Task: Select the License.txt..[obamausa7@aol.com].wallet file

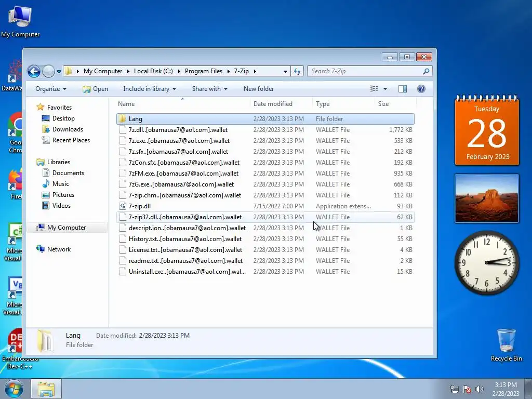Action: click(265, 250)
